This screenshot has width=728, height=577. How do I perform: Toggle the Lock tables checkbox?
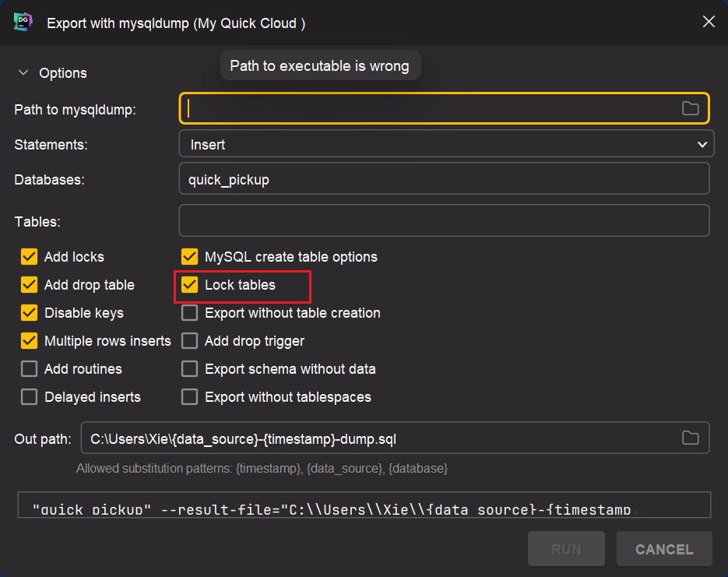[189, 284]
